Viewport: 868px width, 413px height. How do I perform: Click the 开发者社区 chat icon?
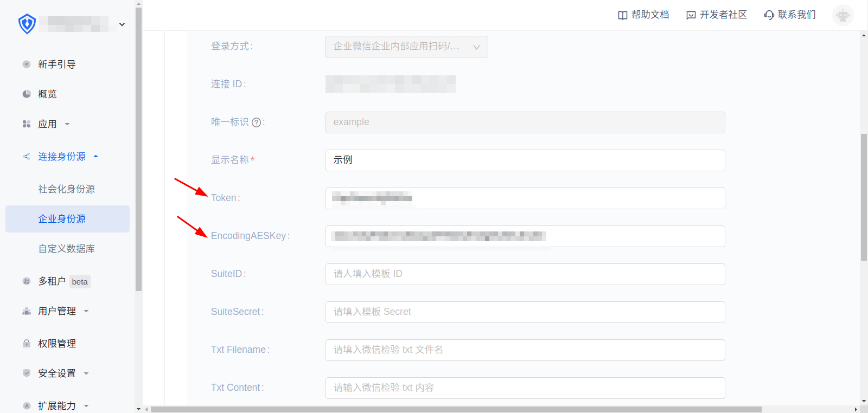tap(691, 15)
